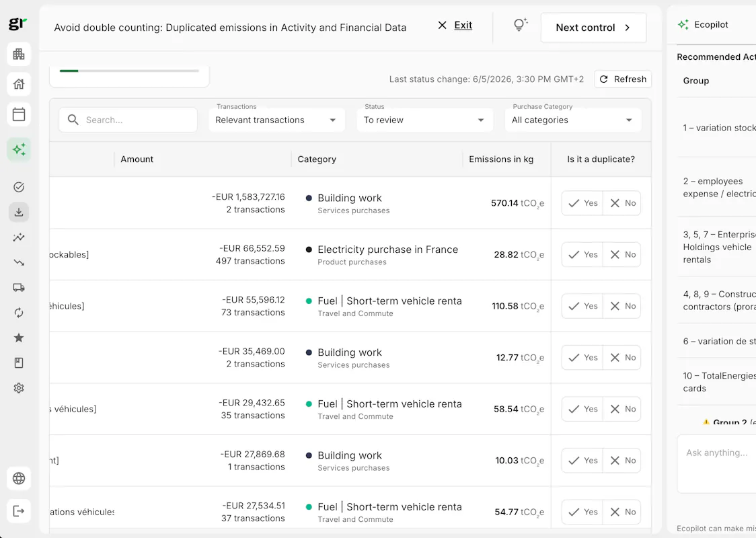Screen dimensions: 756x538
Task: Open the Transactions dropdown showing Relevant transactions
Action: tap(276, 120)
